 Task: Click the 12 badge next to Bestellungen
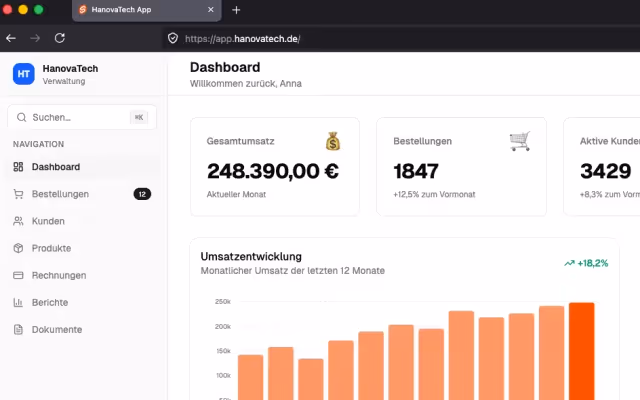tap(142, 194)
